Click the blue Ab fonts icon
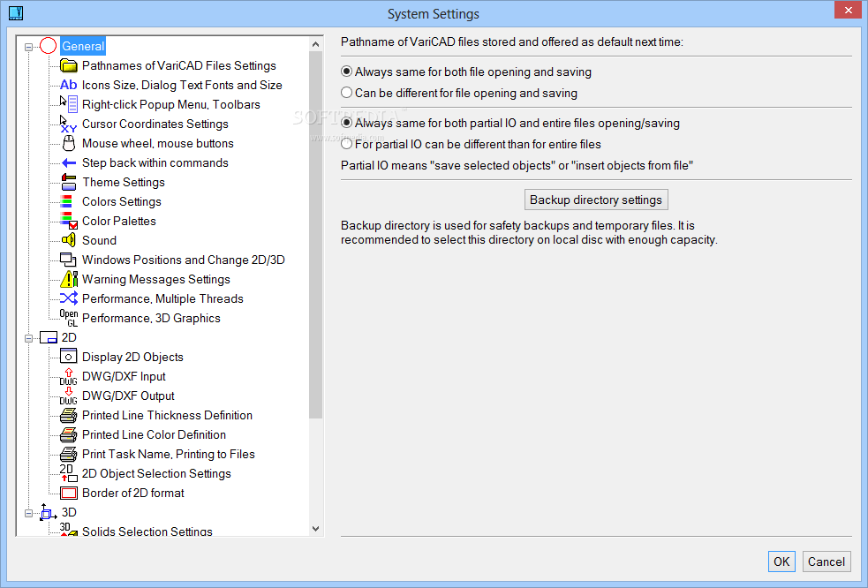 (69, 85)
